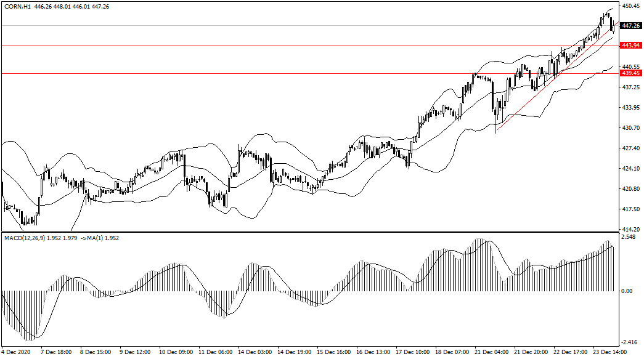The image size is (644, 359).
Task: Select the 439.45 price level label
Action: coord(629,73)
